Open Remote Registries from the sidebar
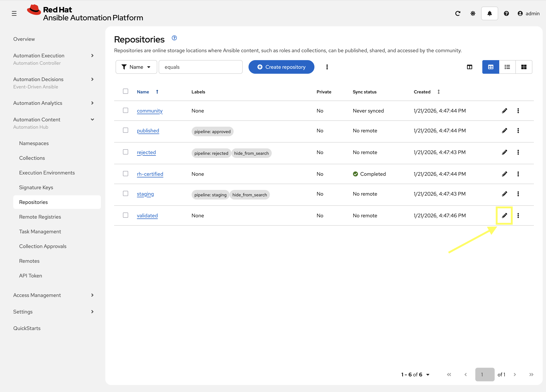The width and height of the screenshot is (546, 392). pyautogui.click(x=40, y=217)
